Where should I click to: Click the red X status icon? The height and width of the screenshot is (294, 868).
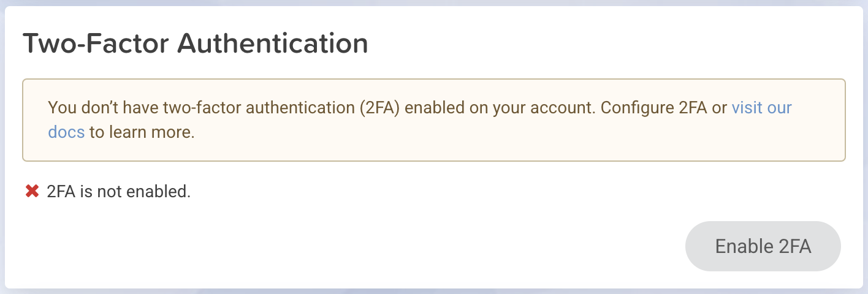pos(32,192)
